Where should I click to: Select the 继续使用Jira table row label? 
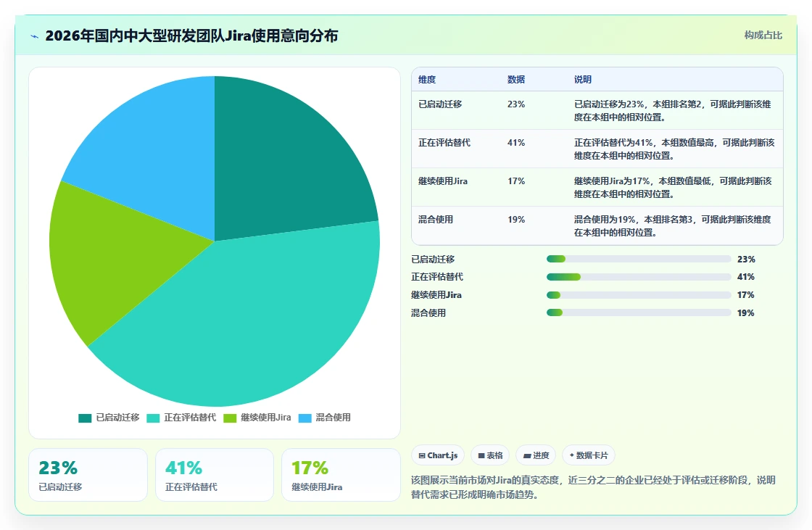tap(443, 181)
